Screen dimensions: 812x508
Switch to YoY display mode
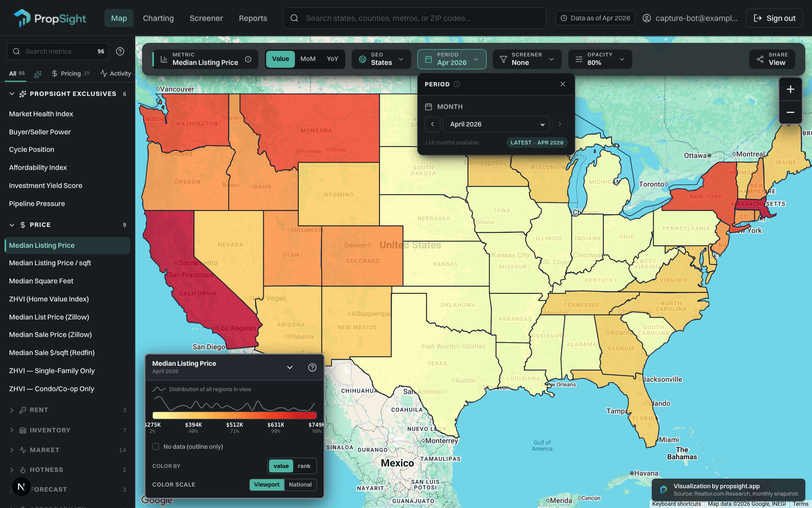[332, 59]
